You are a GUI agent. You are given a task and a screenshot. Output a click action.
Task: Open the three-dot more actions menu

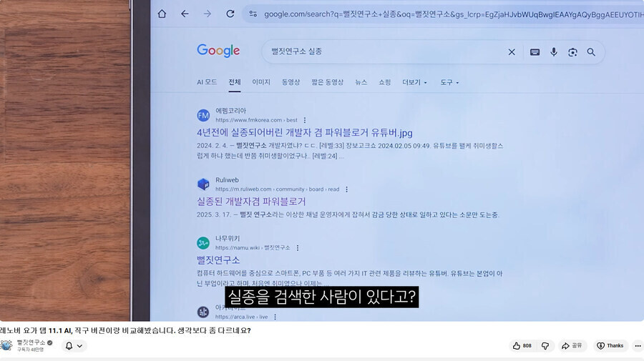tap(638, 346)
